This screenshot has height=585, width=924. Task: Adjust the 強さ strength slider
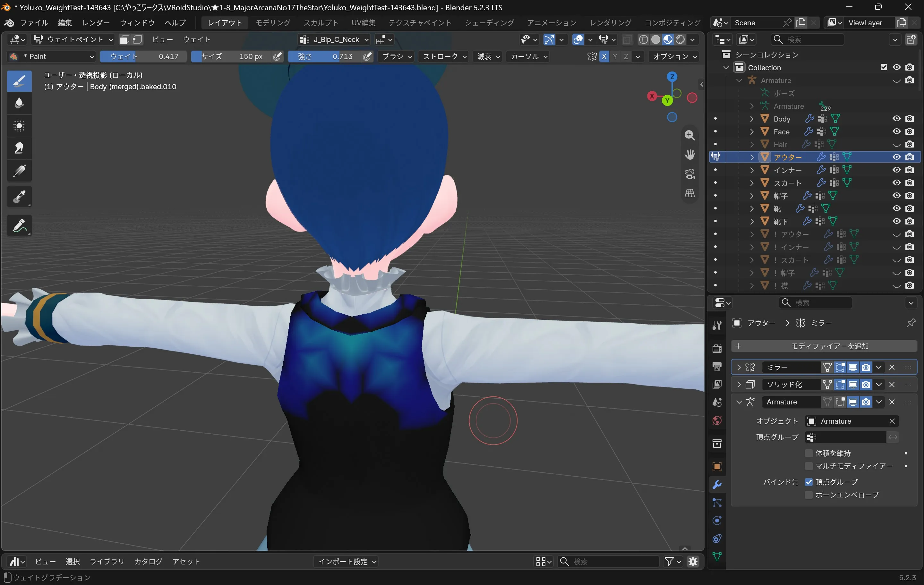(324, 57)
